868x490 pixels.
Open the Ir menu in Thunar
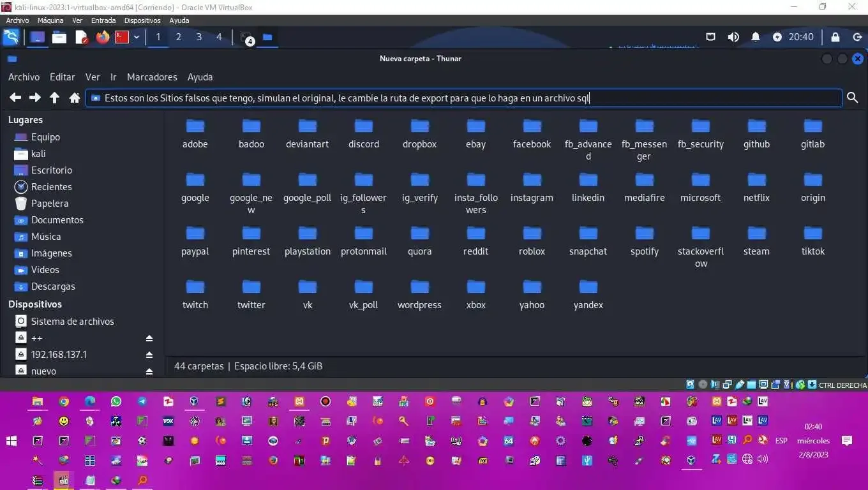[113, 77]
